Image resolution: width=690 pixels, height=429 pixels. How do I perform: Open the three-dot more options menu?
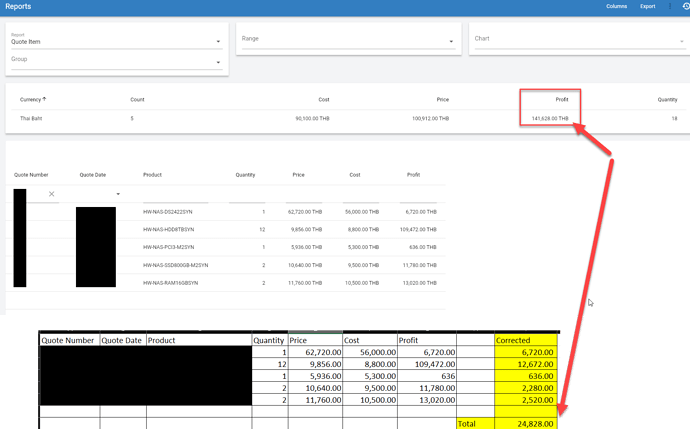[670, 6]
